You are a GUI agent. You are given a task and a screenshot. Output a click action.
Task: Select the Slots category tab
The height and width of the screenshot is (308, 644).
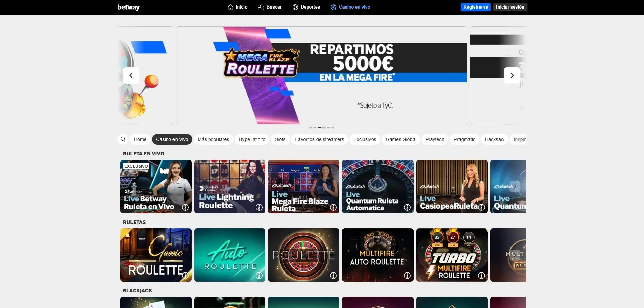[x=280, y=139]
